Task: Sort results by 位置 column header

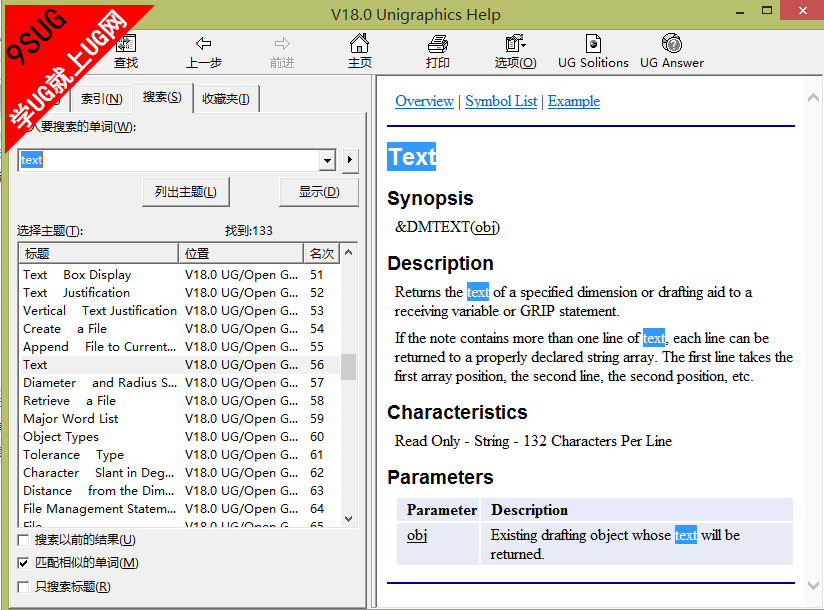Action: (241, 254)
